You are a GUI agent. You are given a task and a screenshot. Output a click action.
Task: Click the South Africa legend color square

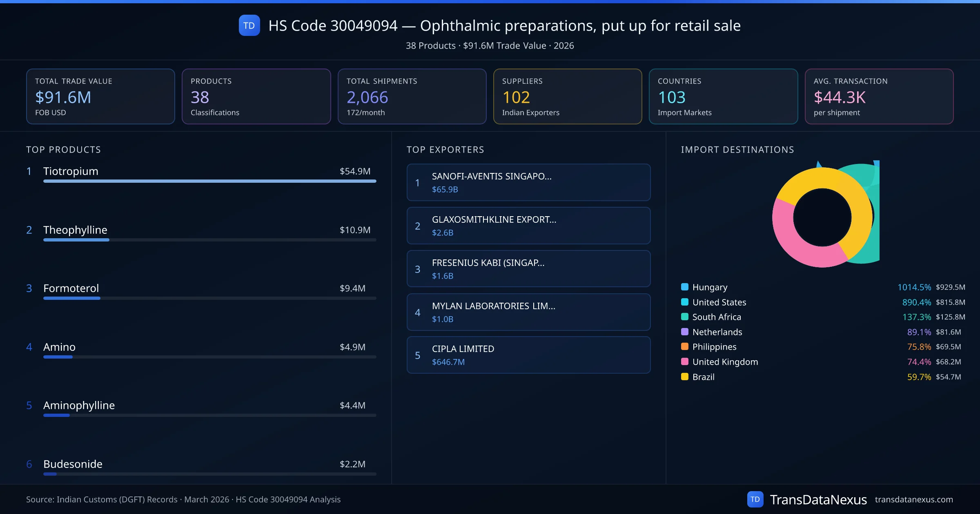pos(685,317)
